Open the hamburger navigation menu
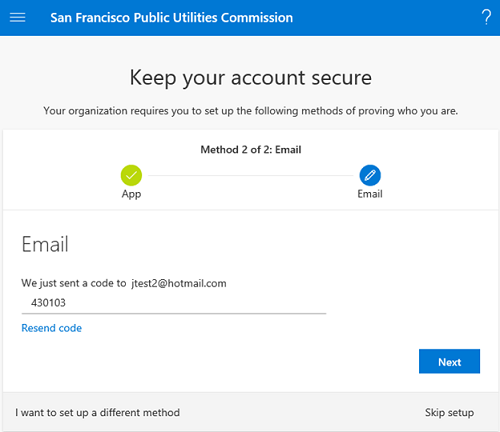The width and height of the screenshot is (500, 432). coord(17,17)
